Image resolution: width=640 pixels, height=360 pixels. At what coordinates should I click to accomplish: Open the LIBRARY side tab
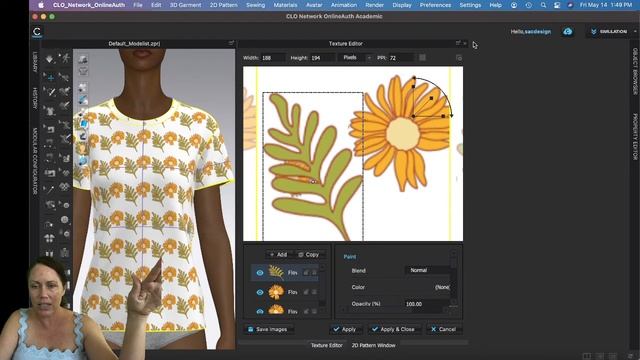35,62
